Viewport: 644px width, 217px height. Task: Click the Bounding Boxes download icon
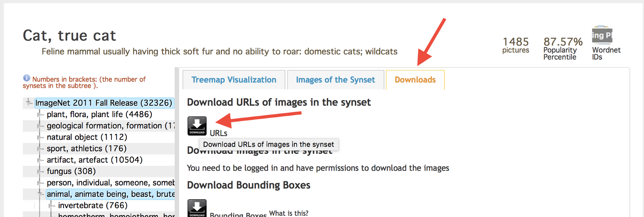pyautogui.click(x=197, y=208)
